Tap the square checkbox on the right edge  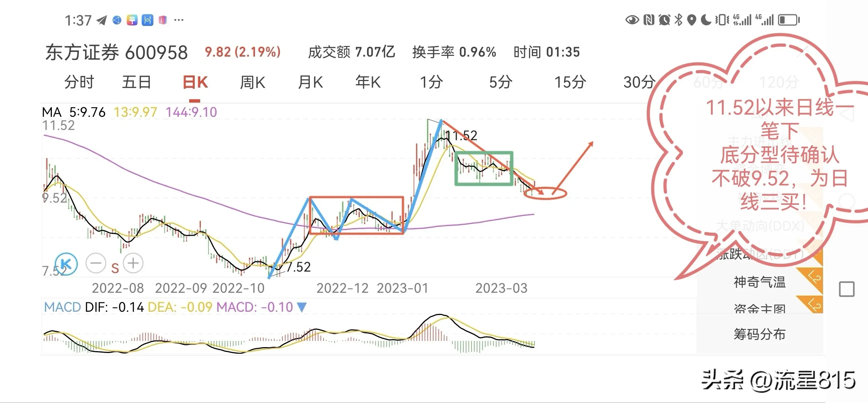tap(846, 289)
